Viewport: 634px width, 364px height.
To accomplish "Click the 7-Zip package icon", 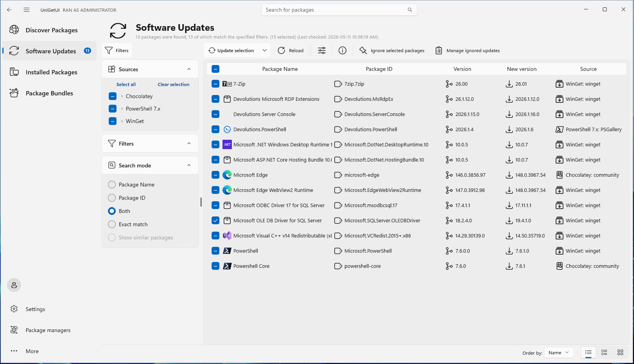I will point(227,84).
